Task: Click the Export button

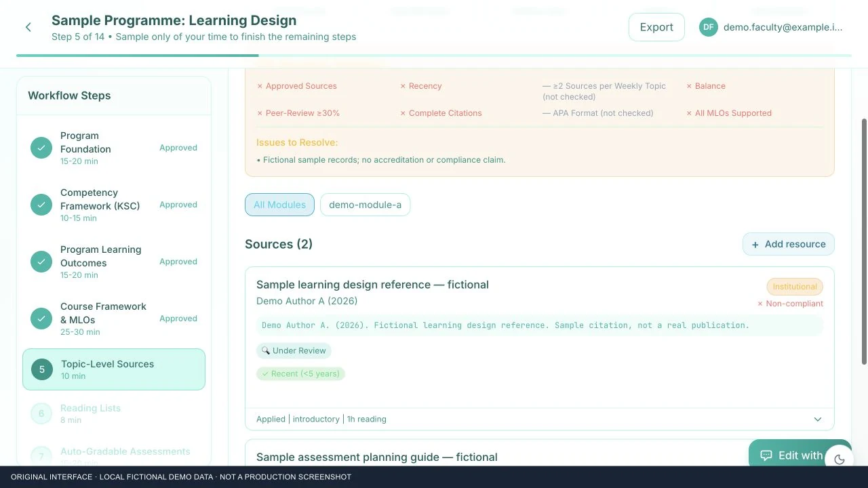Action: [656, 27]
